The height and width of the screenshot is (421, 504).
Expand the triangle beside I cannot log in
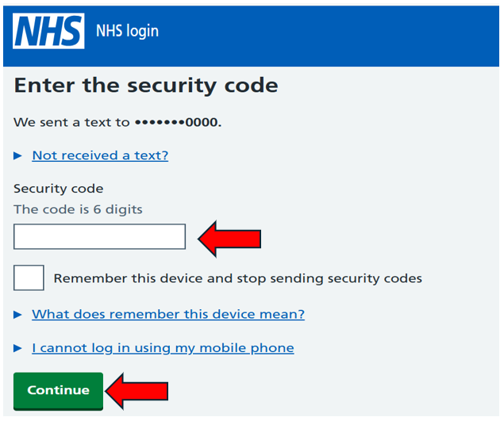coord(17,348)
